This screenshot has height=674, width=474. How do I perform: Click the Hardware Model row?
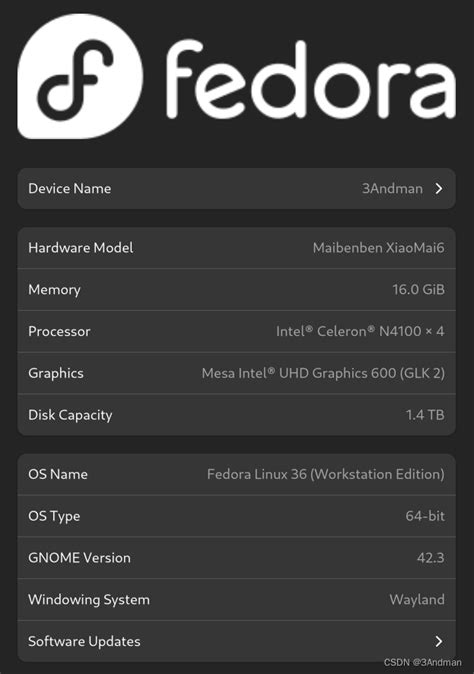[x=236, y=248]
